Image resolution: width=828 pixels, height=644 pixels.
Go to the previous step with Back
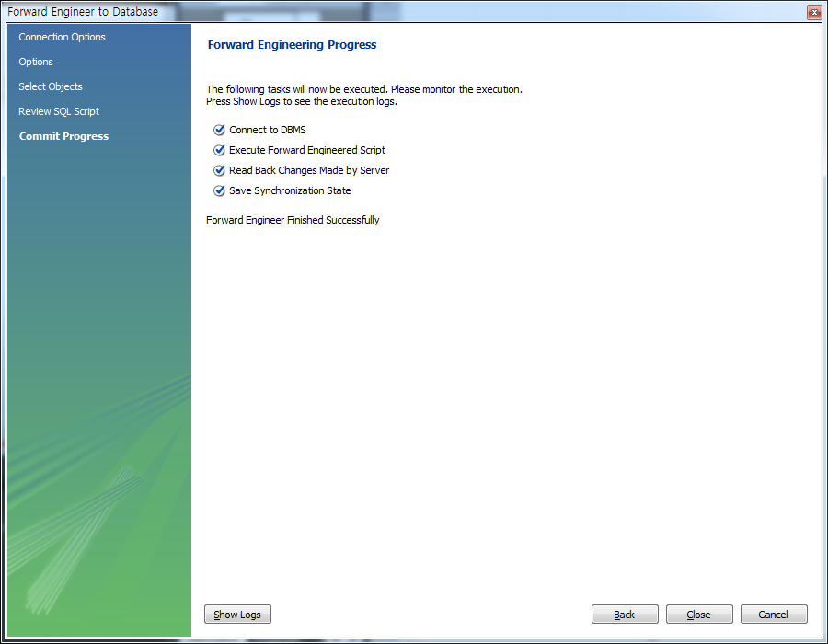625,615
